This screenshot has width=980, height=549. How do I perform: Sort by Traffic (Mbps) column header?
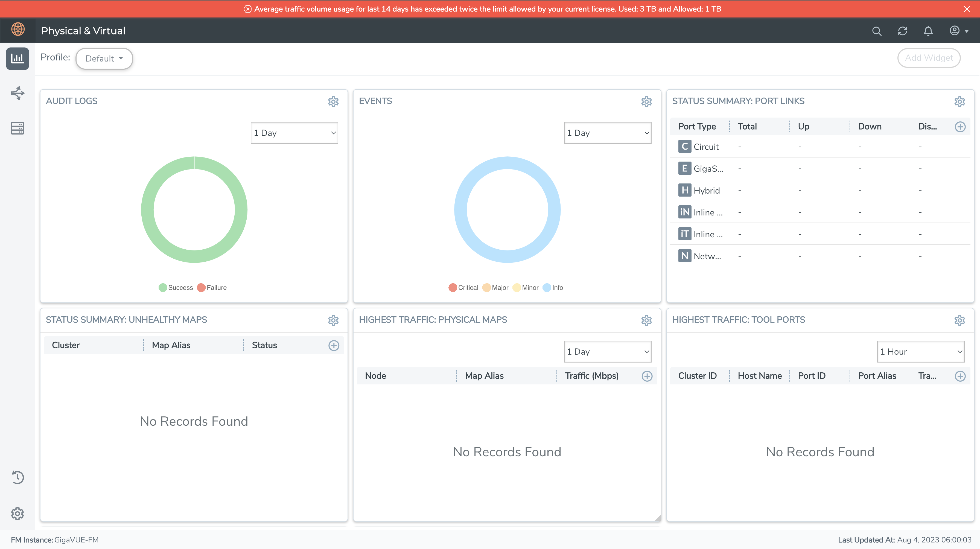coord(591,376)
